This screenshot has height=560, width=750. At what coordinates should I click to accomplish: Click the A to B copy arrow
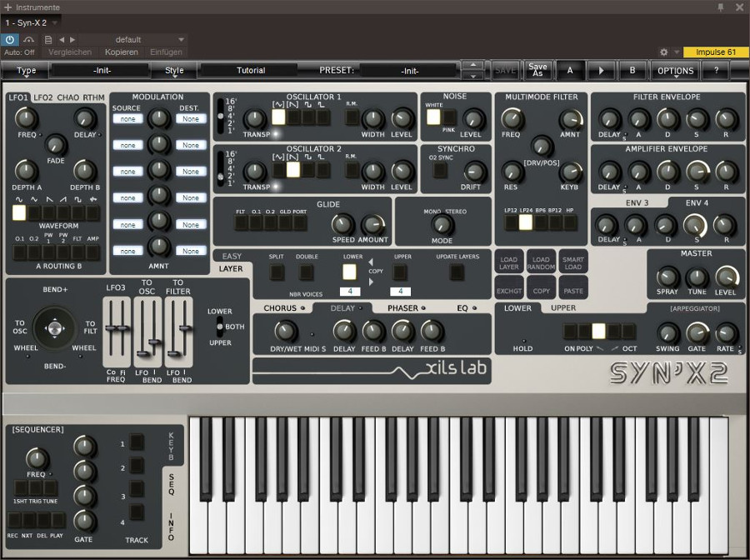point(601,70)
